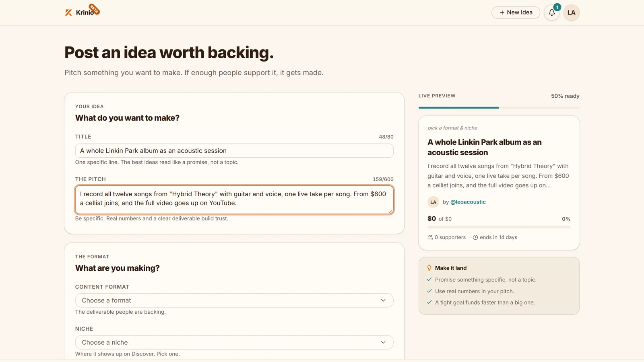
Task: Focus The Pitch text area
Action: [234, 200]
